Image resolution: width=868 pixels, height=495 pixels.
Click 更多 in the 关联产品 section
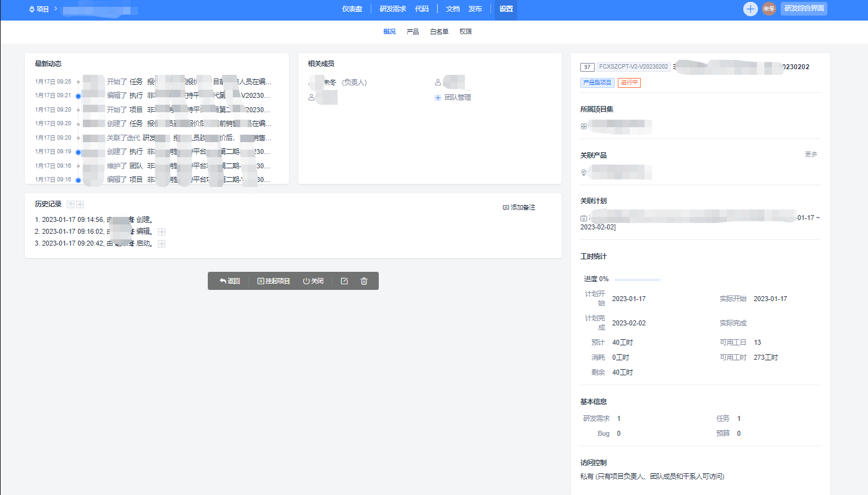tap(811, 155)
